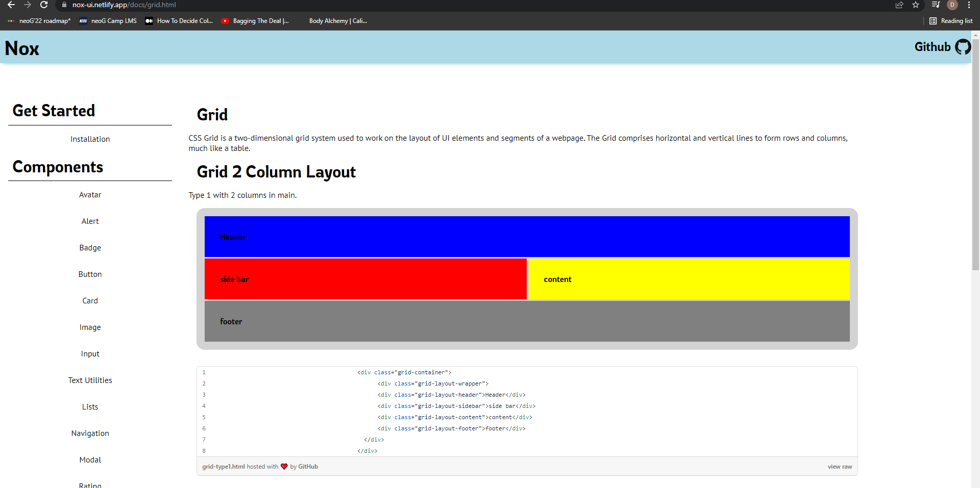Click the browser forward arrow

[28, 5]
